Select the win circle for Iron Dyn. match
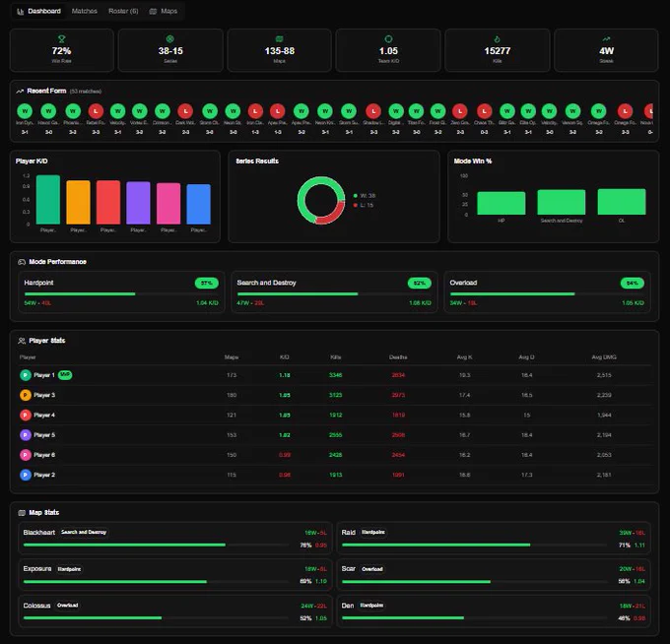This screenshot has width=670, height=644. click(25, 111)
